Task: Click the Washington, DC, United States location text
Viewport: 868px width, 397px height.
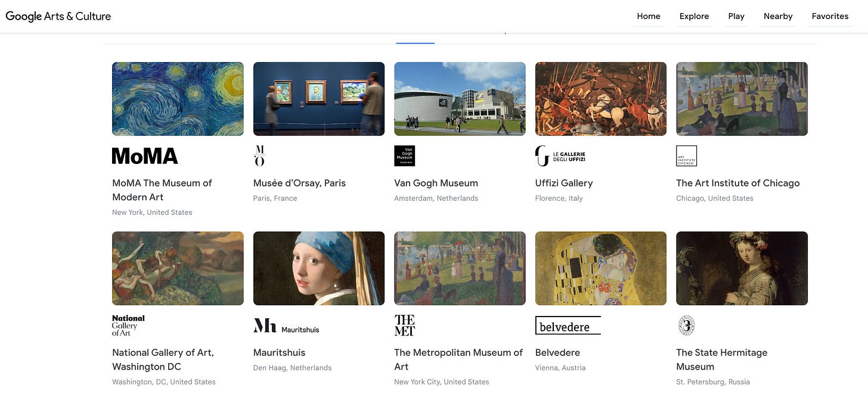Action: [x=164, y=382]
